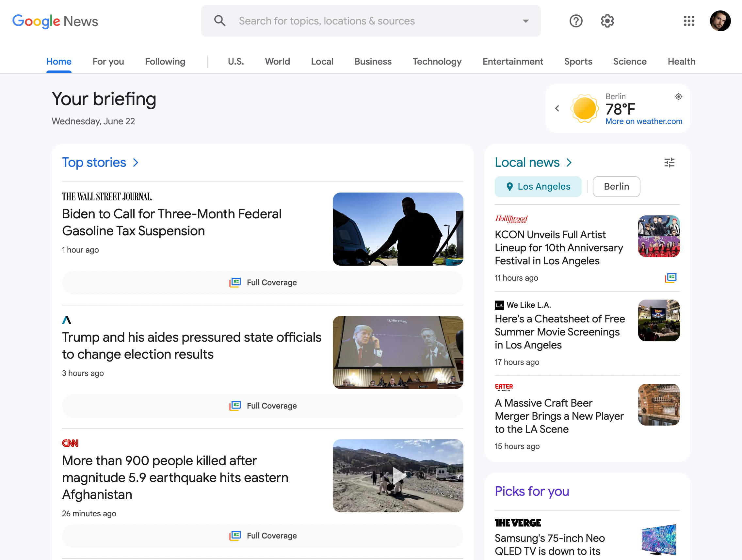
Task: Click the Picks for you heading
Action: point(532,491)
